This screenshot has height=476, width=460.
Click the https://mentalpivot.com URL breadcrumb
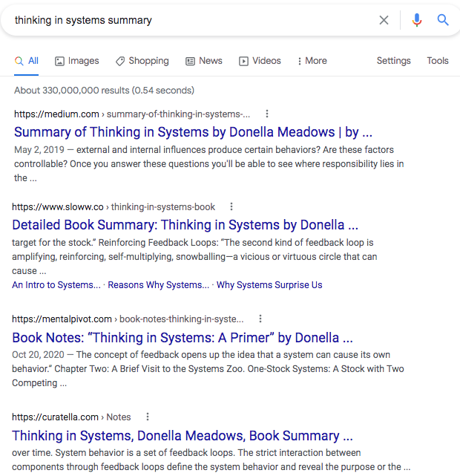coord(62,319)
